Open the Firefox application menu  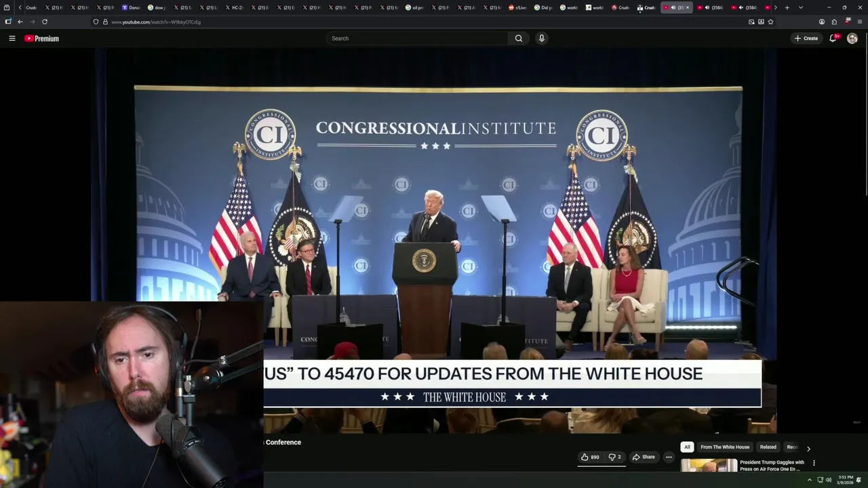coord(860,22)
